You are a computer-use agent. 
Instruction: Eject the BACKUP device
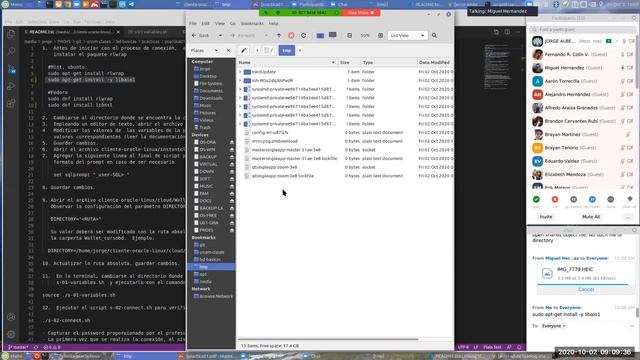232,157
